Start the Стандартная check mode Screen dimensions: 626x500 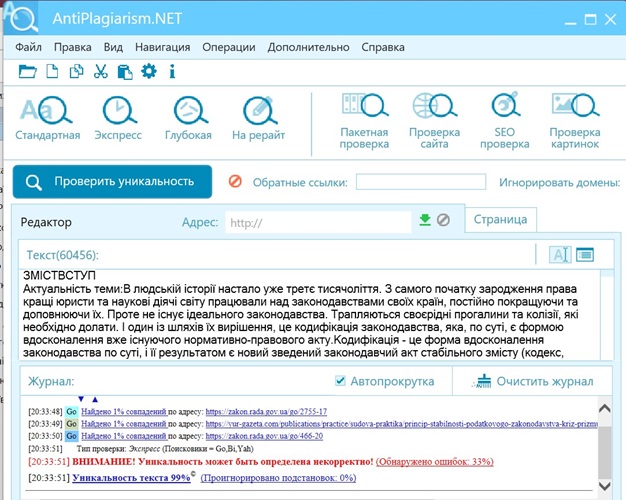(48, 119)
